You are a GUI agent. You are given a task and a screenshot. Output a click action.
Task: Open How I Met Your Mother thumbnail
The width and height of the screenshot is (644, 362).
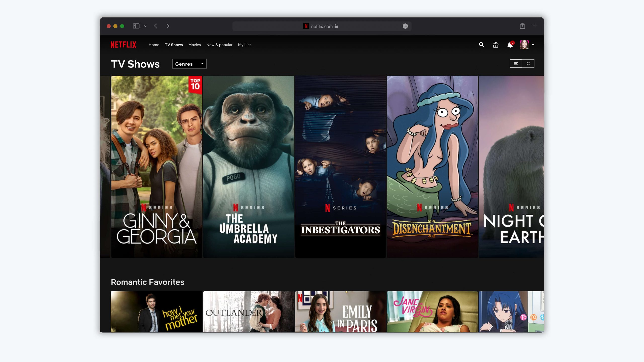point(156,312)
